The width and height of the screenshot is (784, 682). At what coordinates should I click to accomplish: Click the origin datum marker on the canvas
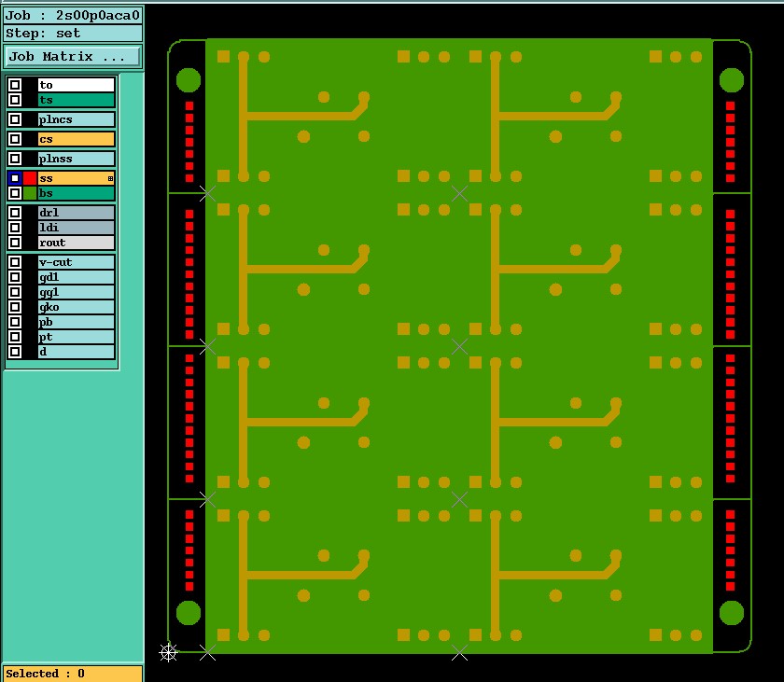pyautogui.click(x=169, y=652)
